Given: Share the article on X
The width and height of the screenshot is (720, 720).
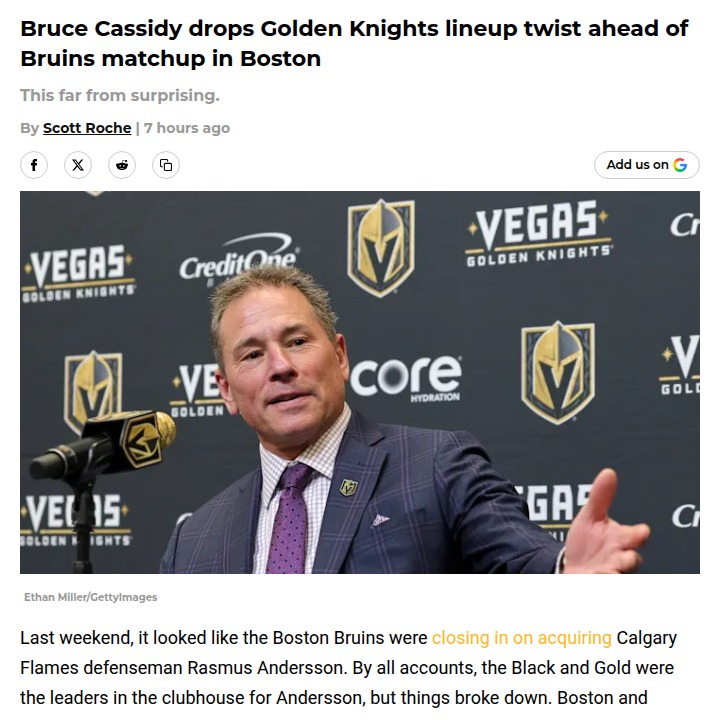Looking at the screenshot, I should tap(78, 165).
